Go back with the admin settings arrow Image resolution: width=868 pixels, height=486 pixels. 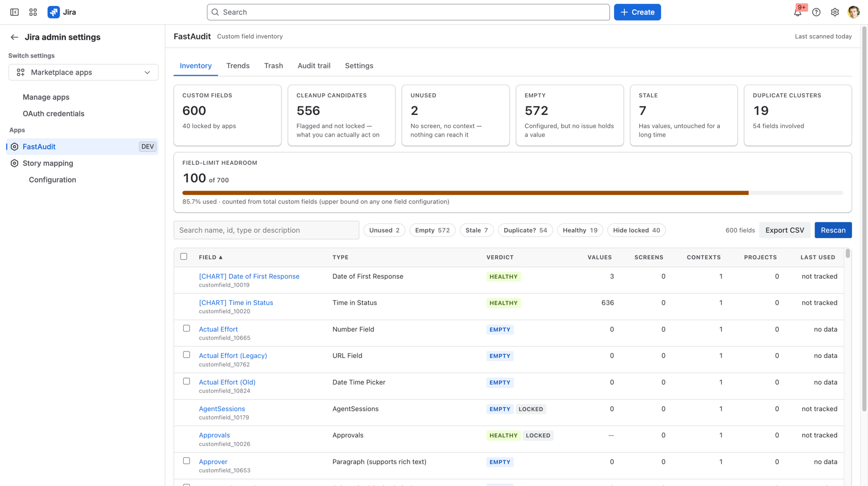click(x=15, y=37)
